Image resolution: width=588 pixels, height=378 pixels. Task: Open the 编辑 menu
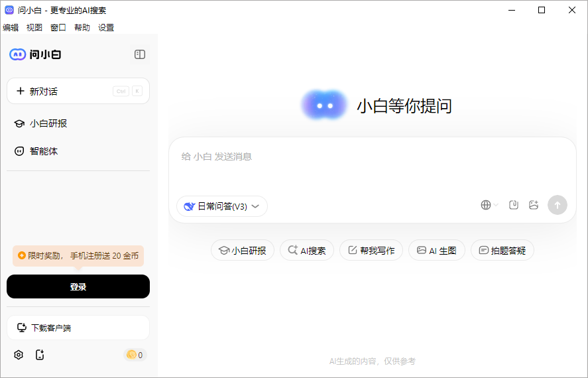[11, 28]
